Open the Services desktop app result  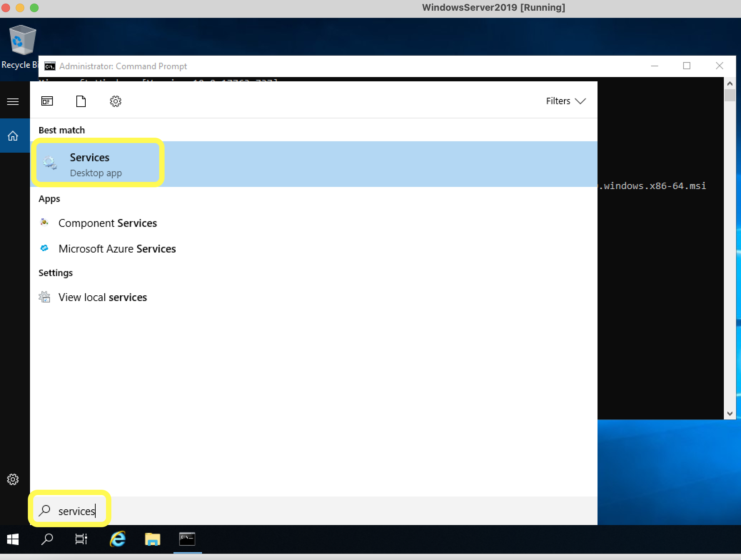pos(313,164)
